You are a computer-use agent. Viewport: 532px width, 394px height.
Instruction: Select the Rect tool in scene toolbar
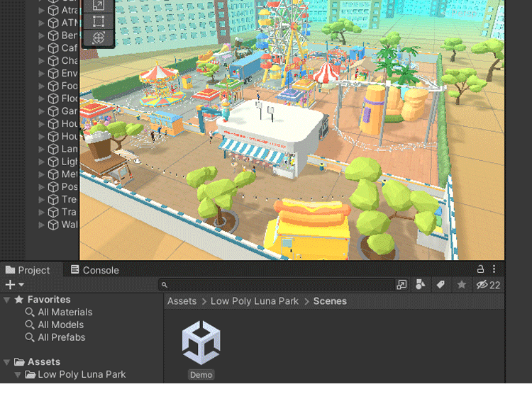tap(99, 21)
